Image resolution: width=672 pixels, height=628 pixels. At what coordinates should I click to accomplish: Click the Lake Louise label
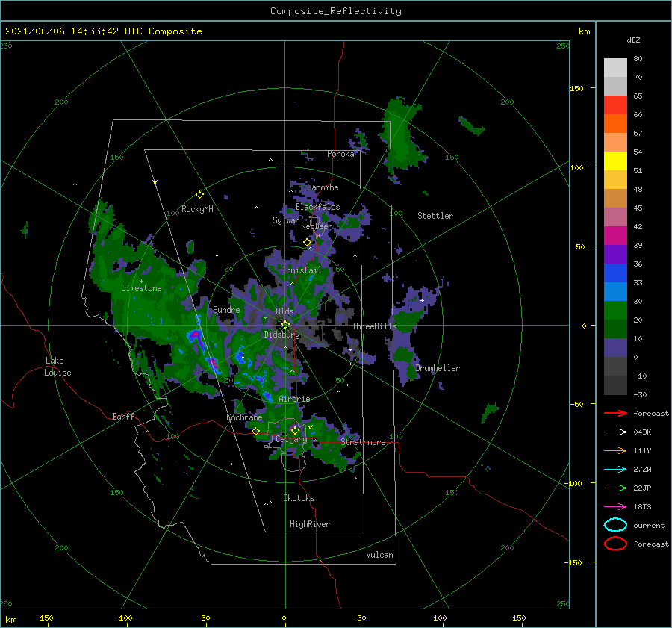click(57, 367)
